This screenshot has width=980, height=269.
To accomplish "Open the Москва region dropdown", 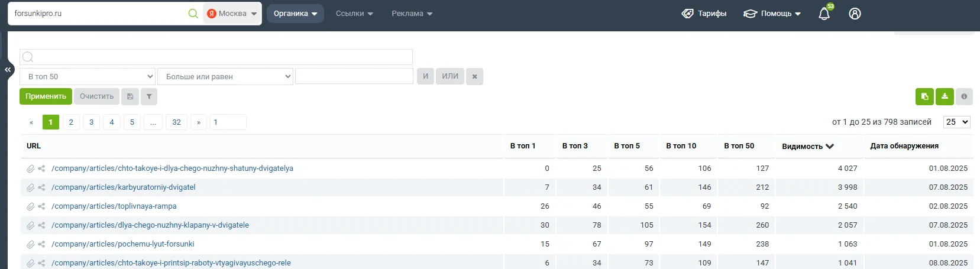I will 232,14.
